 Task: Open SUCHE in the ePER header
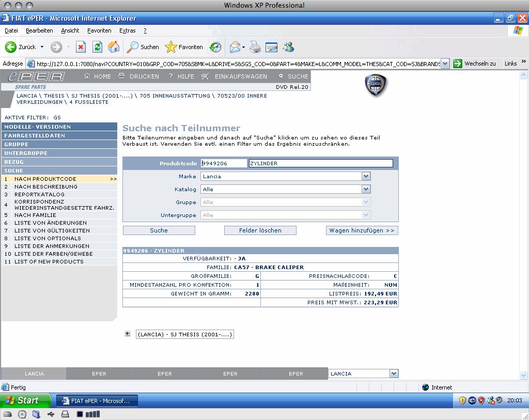[293, 76]
